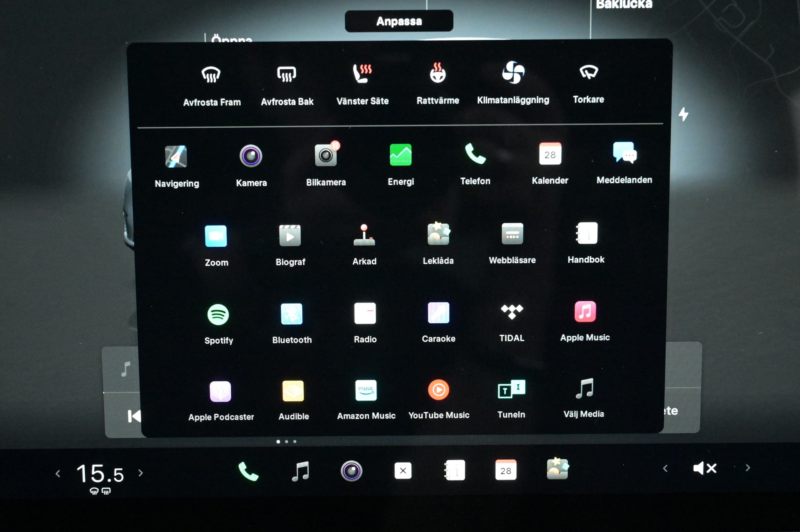800x532 pixels.
Task: Open calendar from the bottom dock
Action: tap(506, 470)
